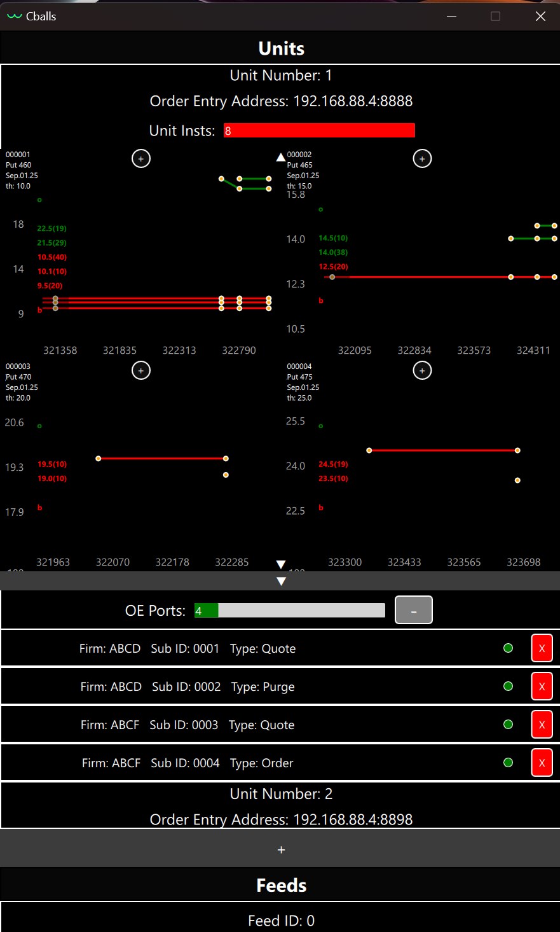The image size is (560, 932).
Task: Click left endpoint of red line in Put 475
Action: 369,450
